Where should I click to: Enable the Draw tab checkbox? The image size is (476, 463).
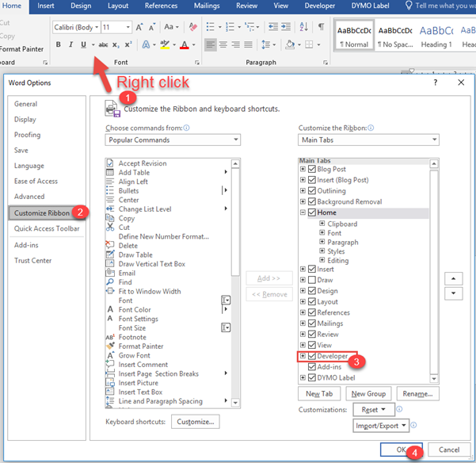(x=312, y=280)
